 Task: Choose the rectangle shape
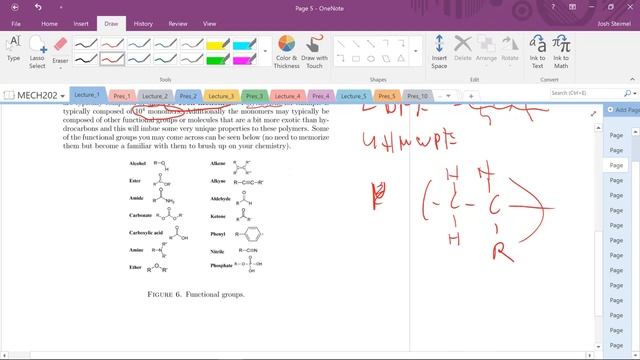point(356,59)
